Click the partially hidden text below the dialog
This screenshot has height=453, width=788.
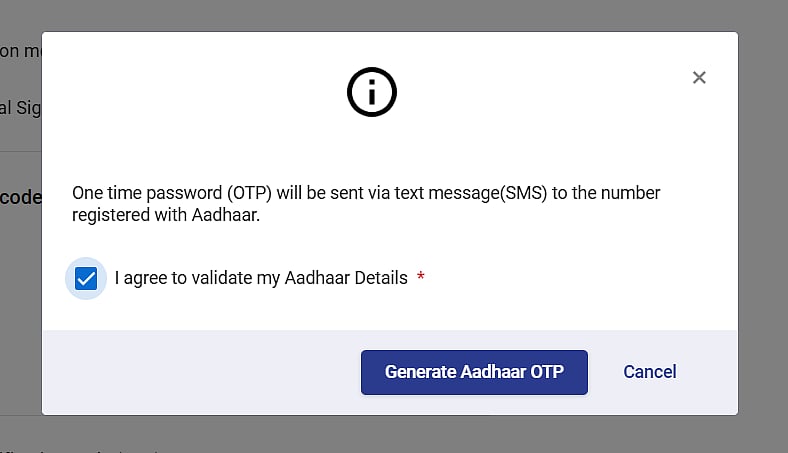(80, 450)
